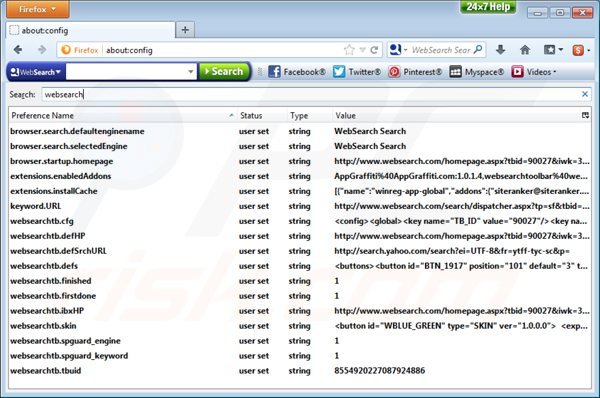Viewport: 600px width, 398px height.
Task: Select websearchtb.spguard_engine preference row
Action: point(300,341)
